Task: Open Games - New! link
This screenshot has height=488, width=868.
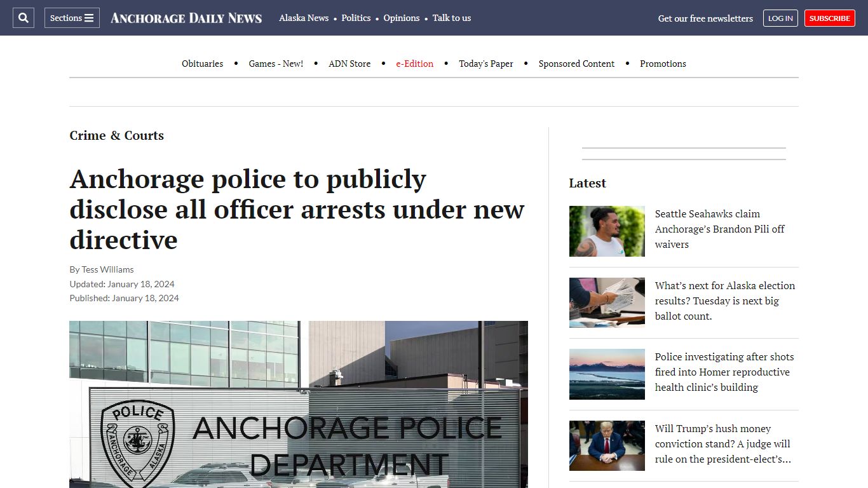Action: pyautogui.click(x=276, y=64)
